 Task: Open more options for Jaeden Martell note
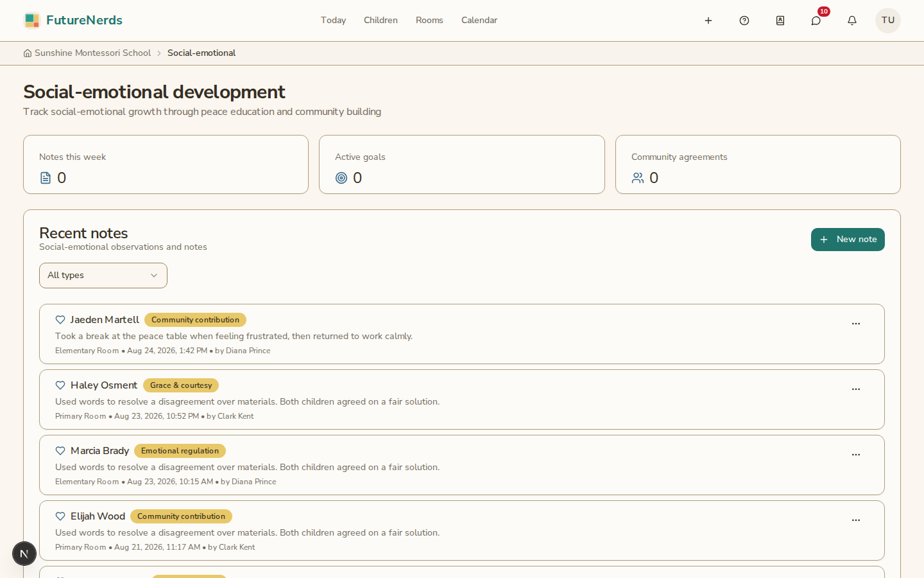[856, 324]
